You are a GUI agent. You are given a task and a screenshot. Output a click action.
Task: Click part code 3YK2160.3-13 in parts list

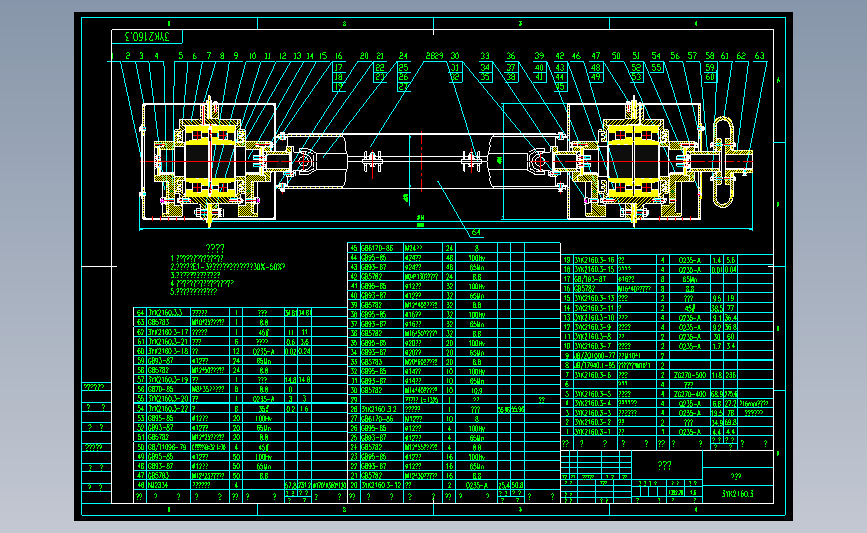[594, 298]
